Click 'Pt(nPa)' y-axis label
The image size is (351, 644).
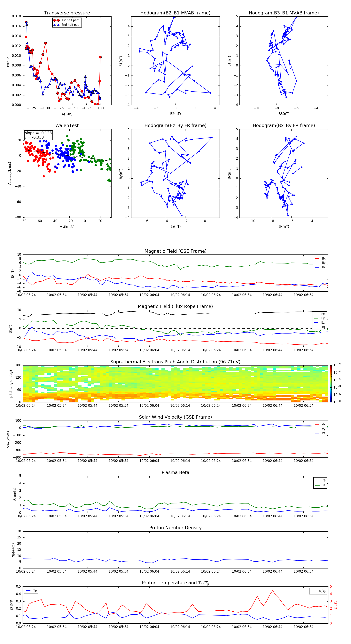tap(8, 61)
